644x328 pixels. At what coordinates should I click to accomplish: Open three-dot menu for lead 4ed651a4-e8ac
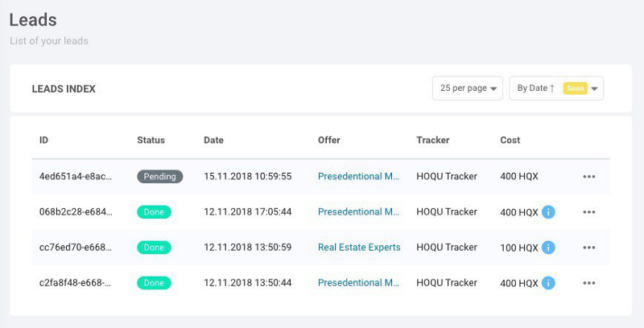coord(589,177)
